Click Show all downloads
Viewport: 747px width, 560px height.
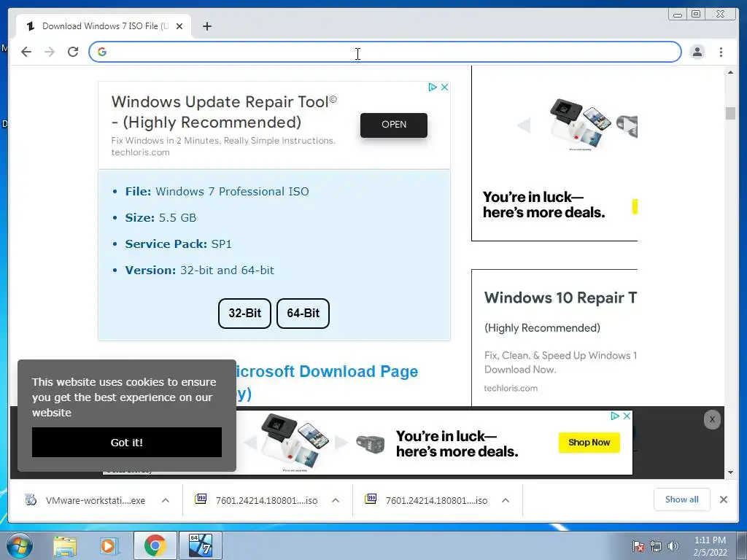tap(682, 499)
